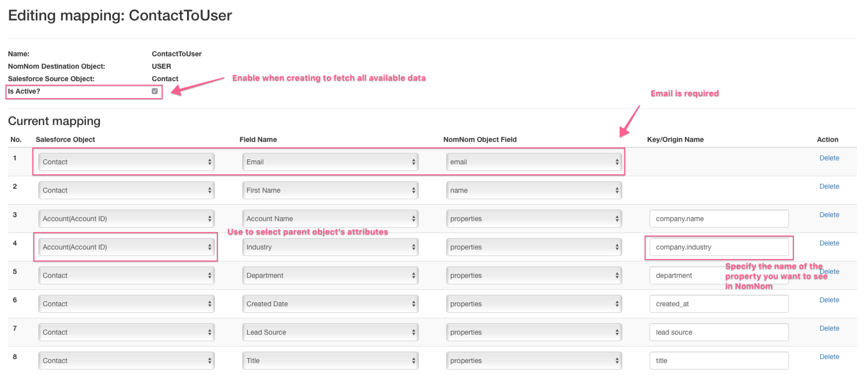This screenshot has width=868, height=379.
Task: Click the ContactToUser name value
Action: pyautogui.click(x=177, y=54)
